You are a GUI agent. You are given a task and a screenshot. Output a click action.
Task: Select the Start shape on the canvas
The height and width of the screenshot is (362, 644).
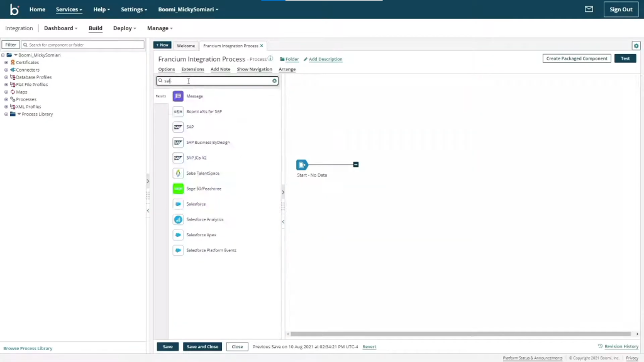(x=303, y=165)
